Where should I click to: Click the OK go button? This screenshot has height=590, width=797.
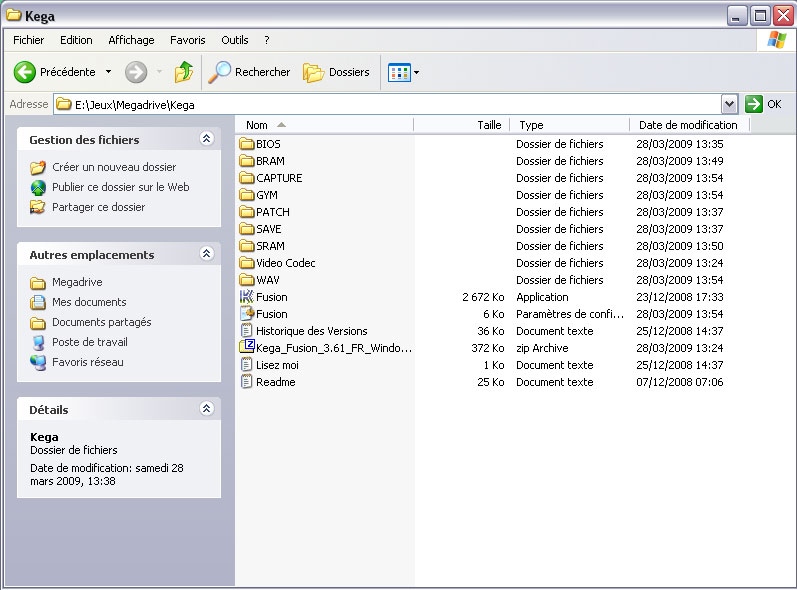coord(763,104)
